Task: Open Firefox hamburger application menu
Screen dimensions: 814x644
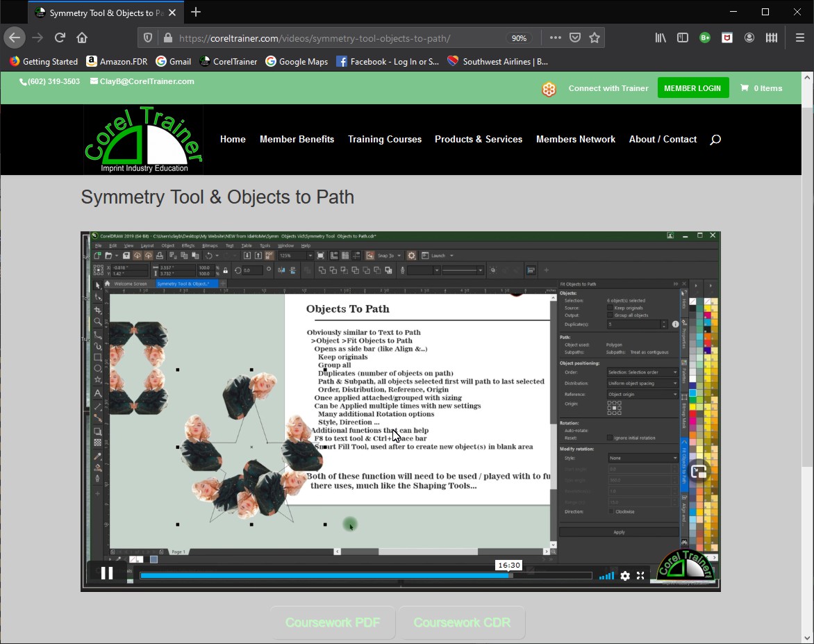Action: click(800, 38)
